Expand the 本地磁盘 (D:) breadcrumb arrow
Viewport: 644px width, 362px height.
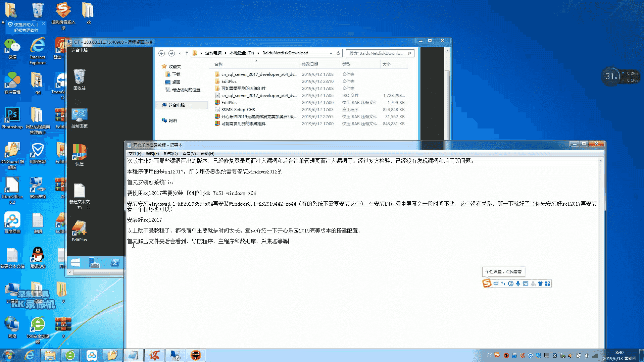pos(258,53)
